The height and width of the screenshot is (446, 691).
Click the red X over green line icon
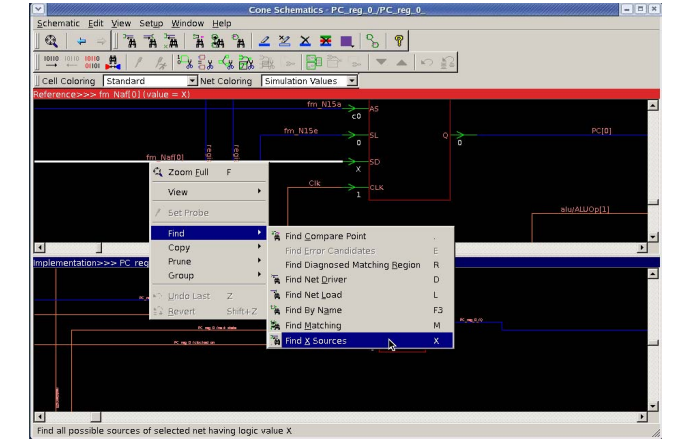click(x=326, y=41)
